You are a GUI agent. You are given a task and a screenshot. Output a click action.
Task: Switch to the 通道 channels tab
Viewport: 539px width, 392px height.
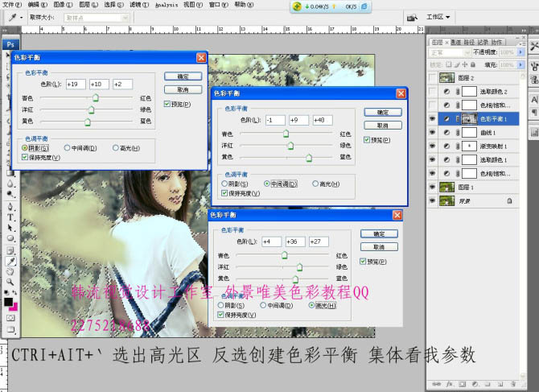pyautogui.click(x=456, y=42)
